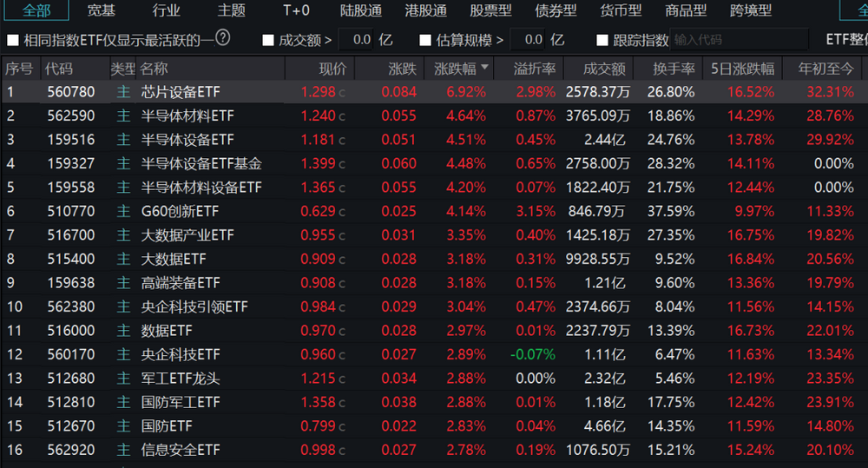Image resolution: width=868 pixels, height=468 pixels.
Task: Click the c marker beside price 0.629
Action: coord(342,211)
